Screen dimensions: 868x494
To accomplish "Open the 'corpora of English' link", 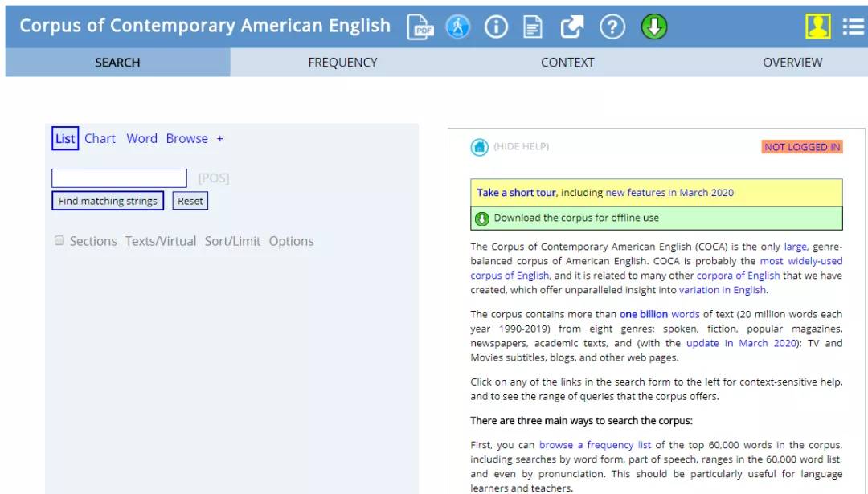I will 738,276.
